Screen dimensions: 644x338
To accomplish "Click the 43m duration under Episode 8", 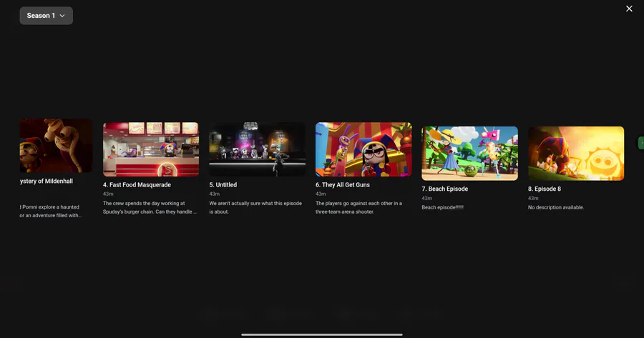I will tap(533, 198).
